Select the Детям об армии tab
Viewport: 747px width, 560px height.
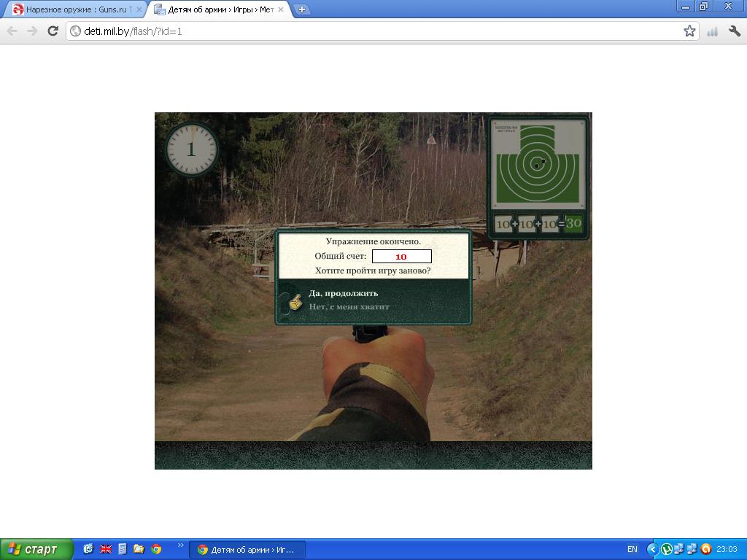tap(219, 9)
